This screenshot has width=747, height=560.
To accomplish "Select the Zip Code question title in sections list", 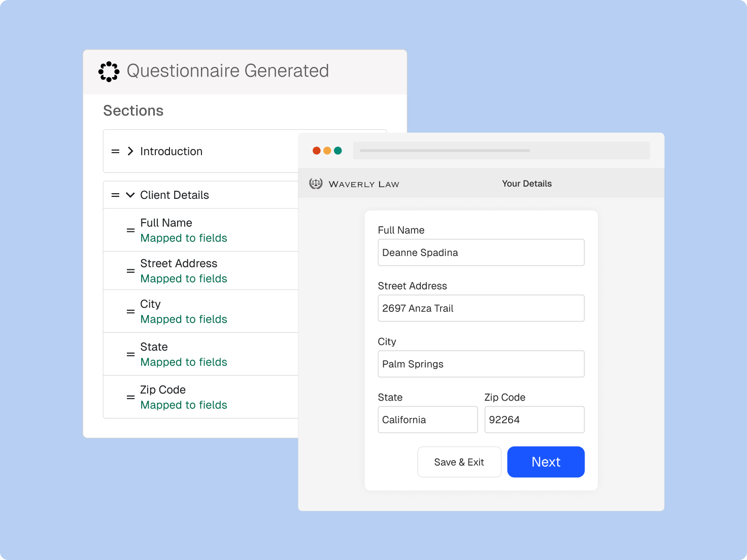I will click(x=163, y=390).
